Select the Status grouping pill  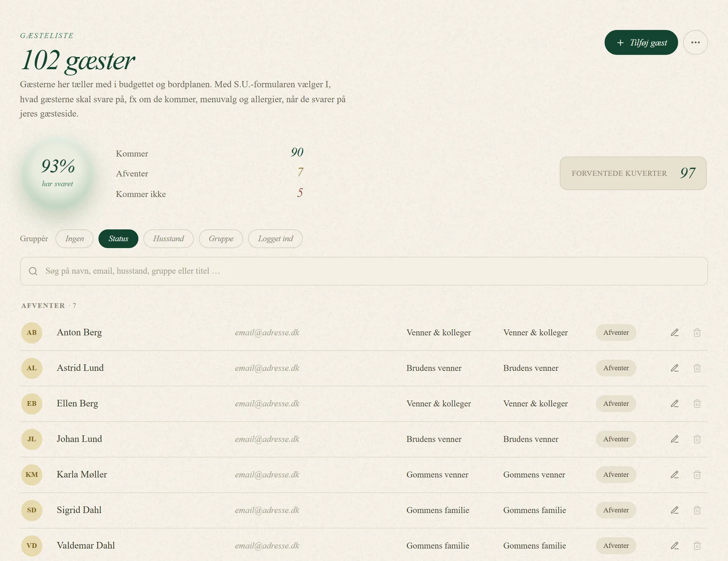pyautogui.click(x=118, y=239)
